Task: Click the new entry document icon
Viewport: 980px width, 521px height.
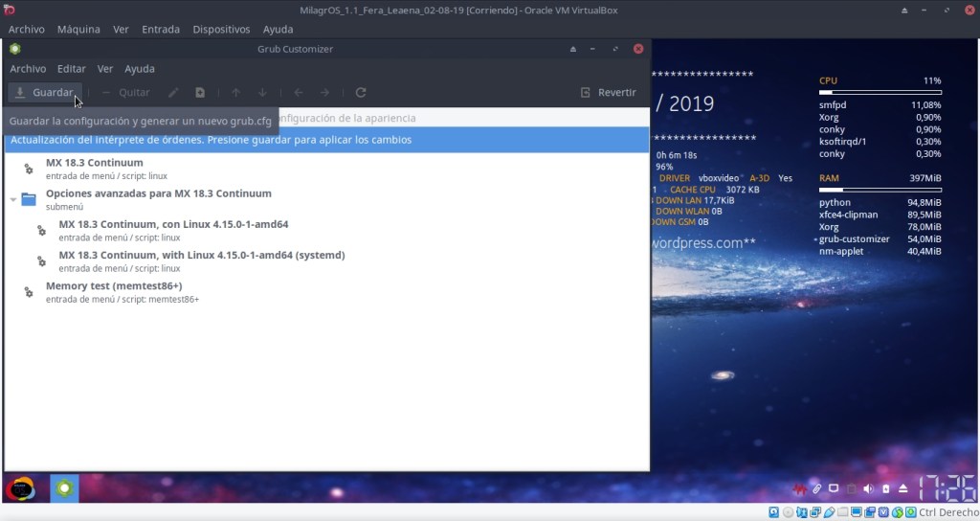Action: (200, 93)
